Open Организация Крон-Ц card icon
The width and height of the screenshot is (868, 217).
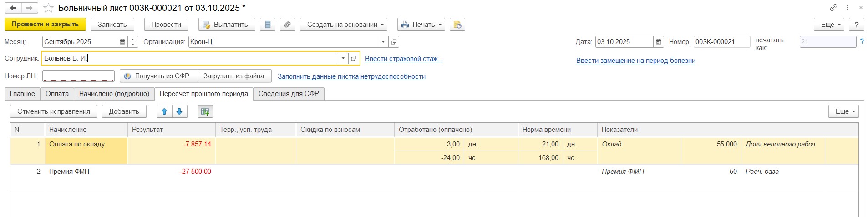click(394, 42)
